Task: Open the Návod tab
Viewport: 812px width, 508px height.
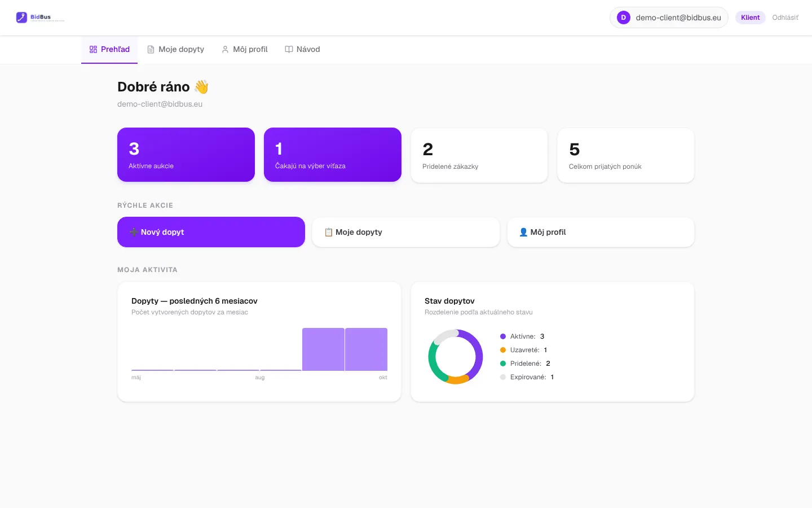Action: coord(302,50)
